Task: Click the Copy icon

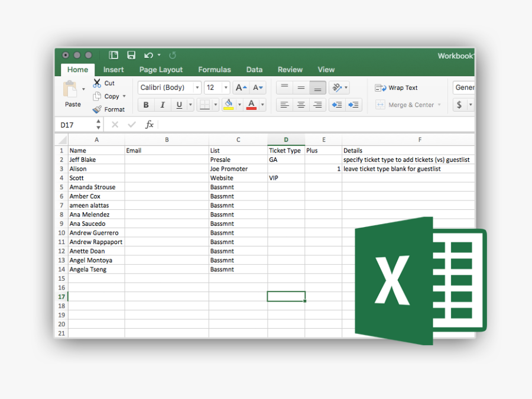Action: 97,96
